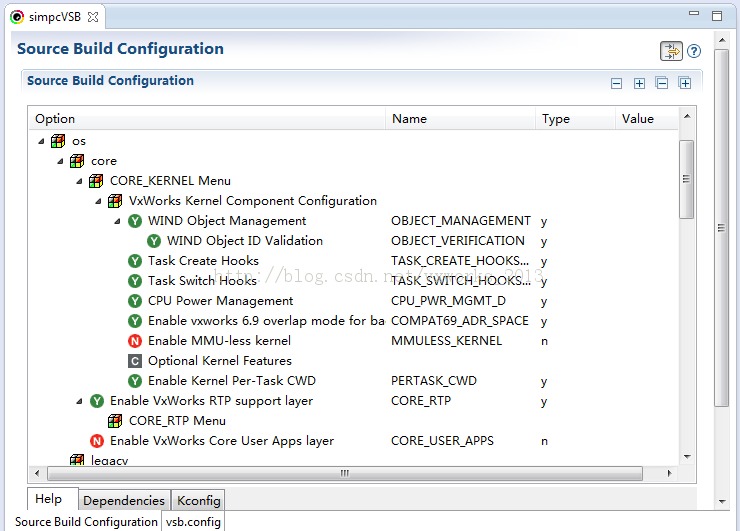
Task: Collapse the CORE_KERNEL Menu node
Action: 79,181
